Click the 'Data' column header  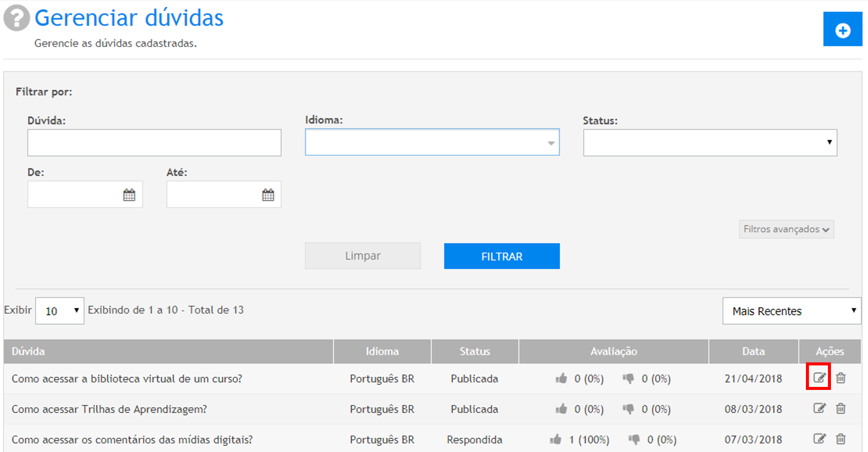(753, 351)
